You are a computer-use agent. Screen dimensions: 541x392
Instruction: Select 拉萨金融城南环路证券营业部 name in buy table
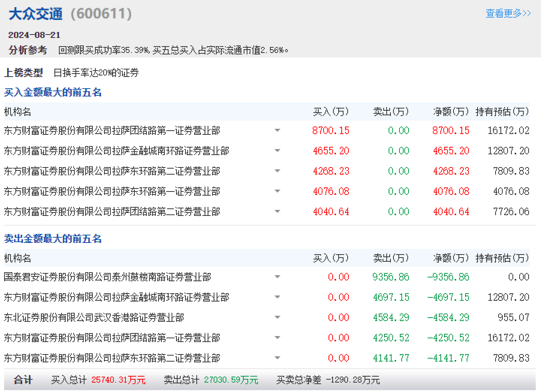[x=116, y=151]
